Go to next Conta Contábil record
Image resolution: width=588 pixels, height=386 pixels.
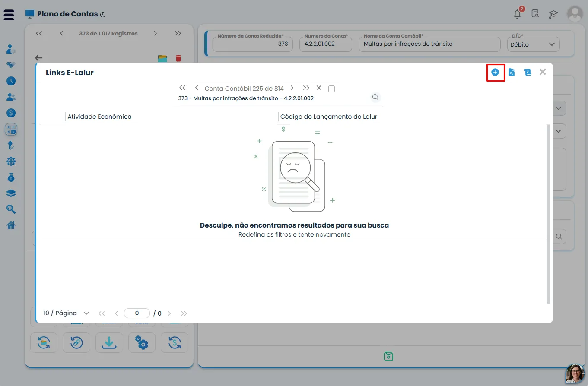[292, 88]
